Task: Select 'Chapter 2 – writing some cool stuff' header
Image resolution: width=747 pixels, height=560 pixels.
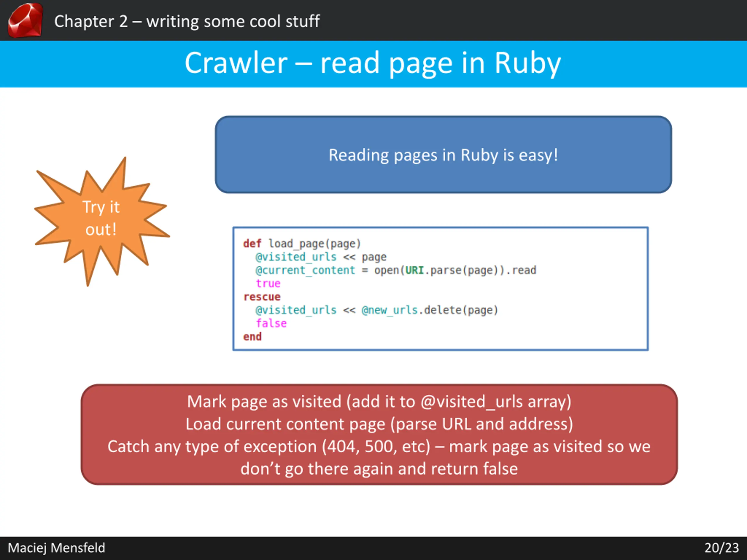Action: coord(187,21)
